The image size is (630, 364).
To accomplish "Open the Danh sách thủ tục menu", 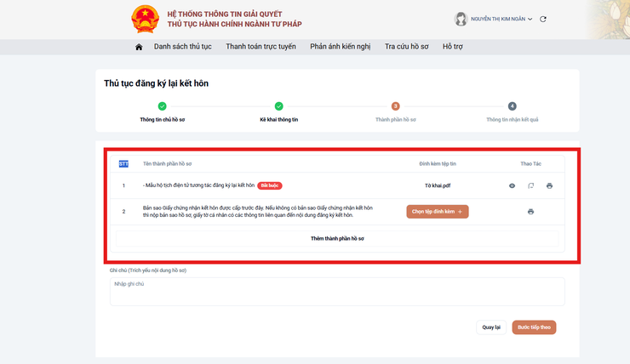I will tap(182, 47).
